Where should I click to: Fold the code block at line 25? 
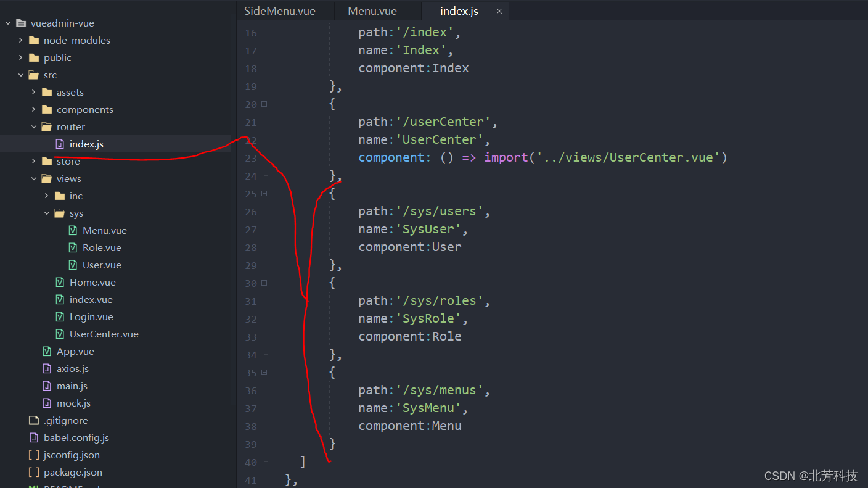point(264,194)
